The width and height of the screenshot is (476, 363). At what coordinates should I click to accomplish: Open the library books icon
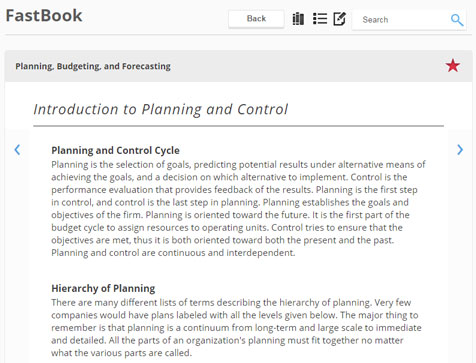tap(298, 19)
